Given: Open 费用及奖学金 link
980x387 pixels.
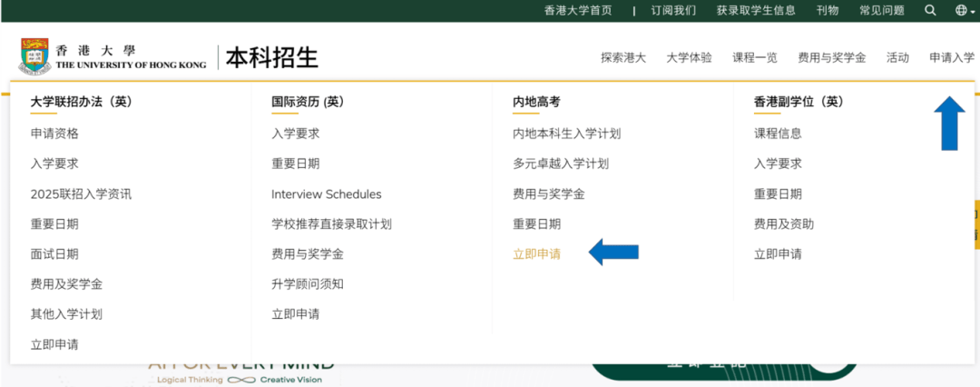Looking at the screenshot, I should point(66,284).
